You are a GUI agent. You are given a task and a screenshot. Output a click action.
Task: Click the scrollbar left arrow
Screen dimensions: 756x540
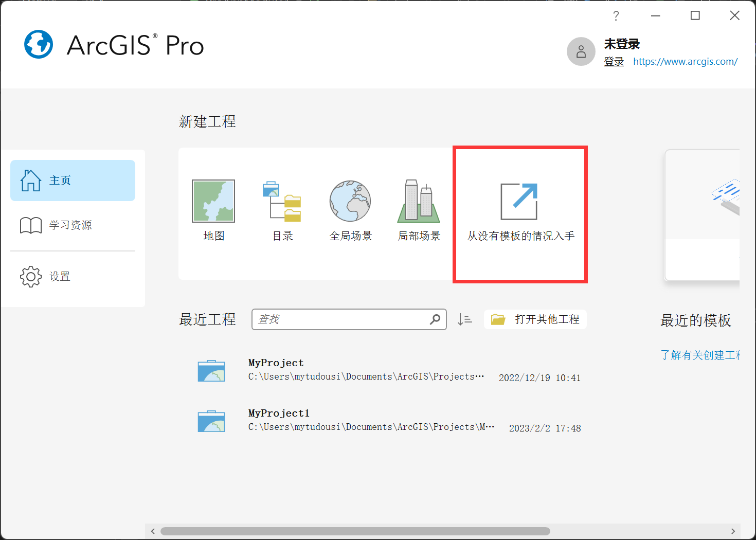(153, 531)
